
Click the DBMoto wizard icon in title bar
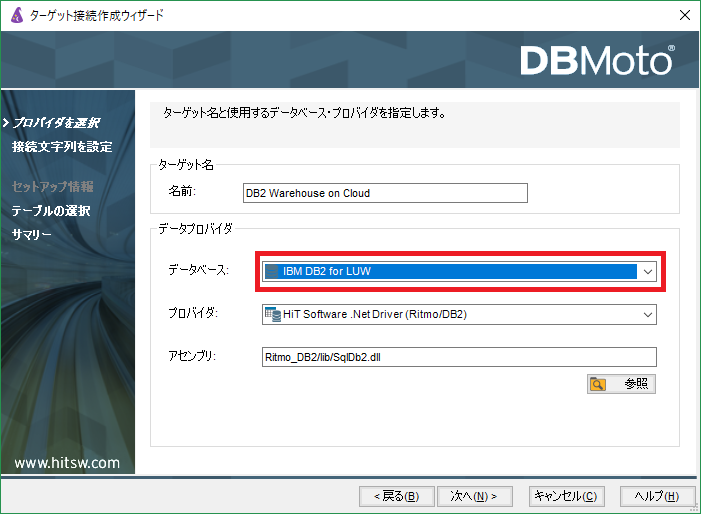[17, 16]
